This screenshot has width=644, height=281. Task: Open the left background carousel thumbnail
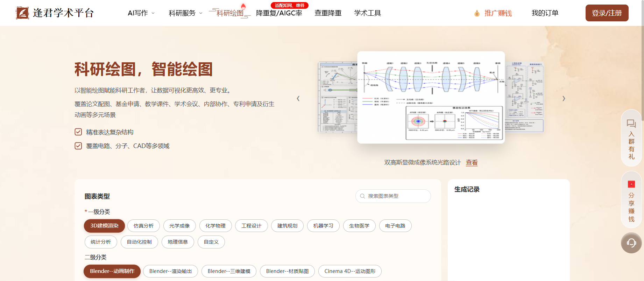(337, 97)
